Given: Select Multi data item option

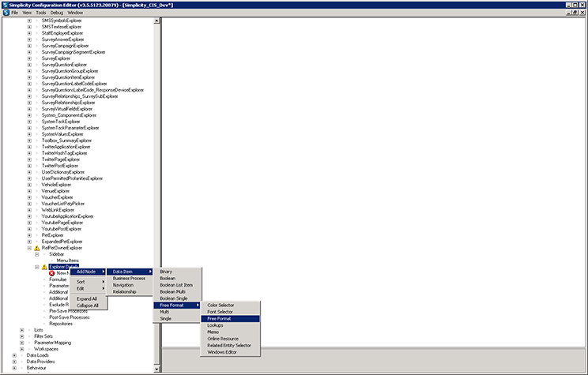Looking at the screenshot, I should click(177, 312).
